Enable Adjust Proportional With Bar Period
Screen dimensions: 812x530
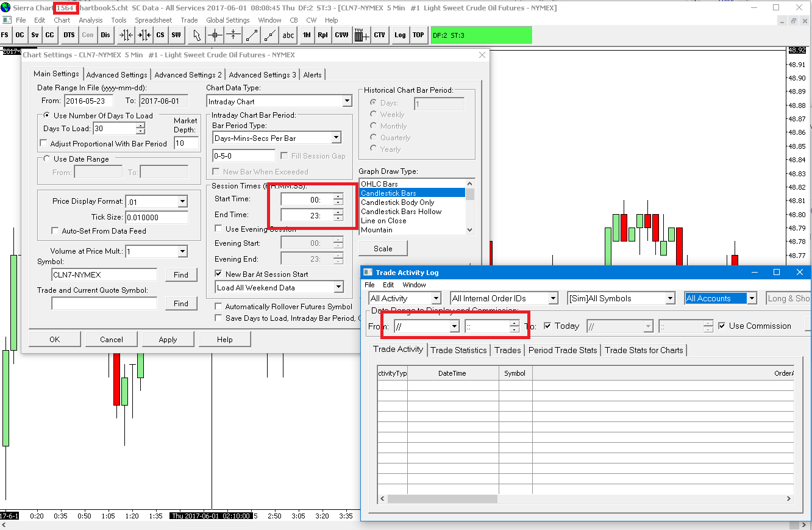(44, 144)
